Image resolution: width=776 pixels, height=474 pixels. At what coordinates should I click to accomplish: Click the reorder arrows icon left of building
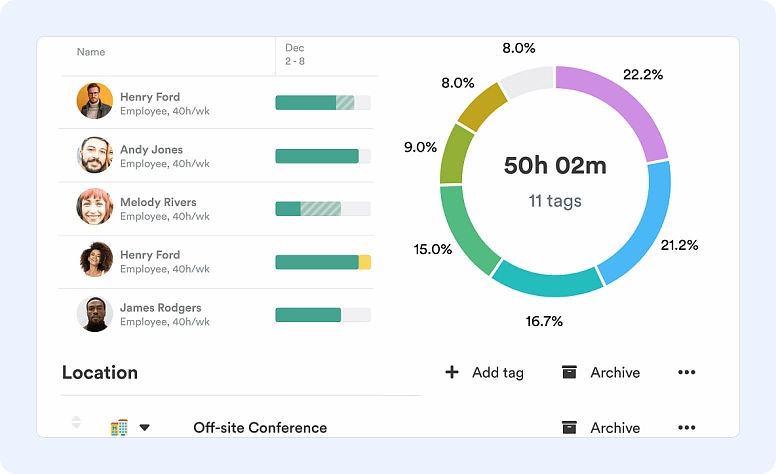pos(77,423)
